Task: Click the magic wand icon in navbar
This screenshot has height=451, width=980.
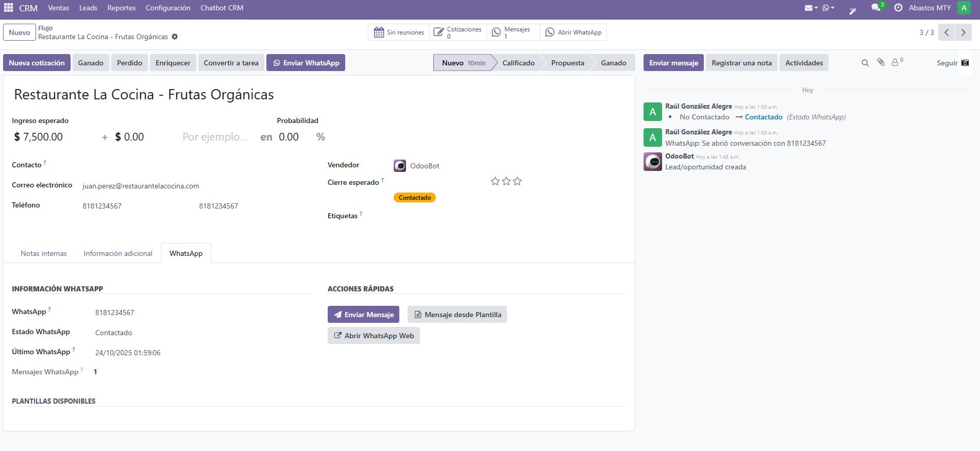Action: (x=853, y=10)
